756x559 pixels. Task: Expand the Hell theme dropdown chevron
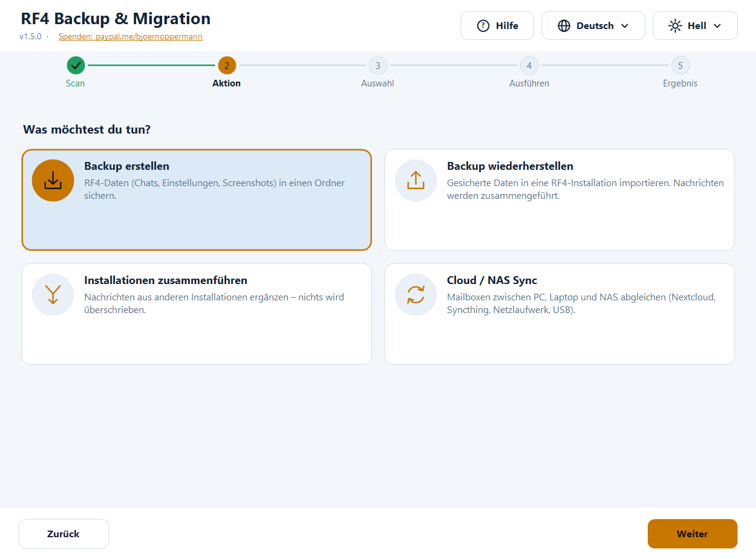click(x=717, y=26)
